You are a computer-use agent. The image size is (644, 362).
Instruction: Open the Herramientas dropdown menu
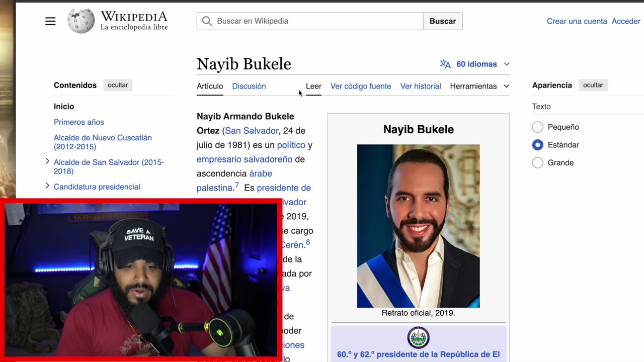pos(479,86)
